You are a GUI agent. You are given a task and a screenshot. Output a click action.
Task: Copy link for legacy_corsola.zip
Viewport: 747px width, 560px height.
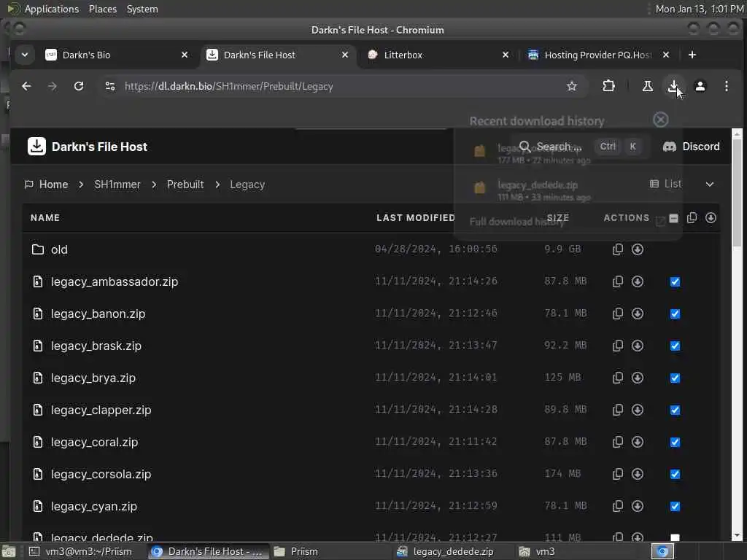point(617,474)
